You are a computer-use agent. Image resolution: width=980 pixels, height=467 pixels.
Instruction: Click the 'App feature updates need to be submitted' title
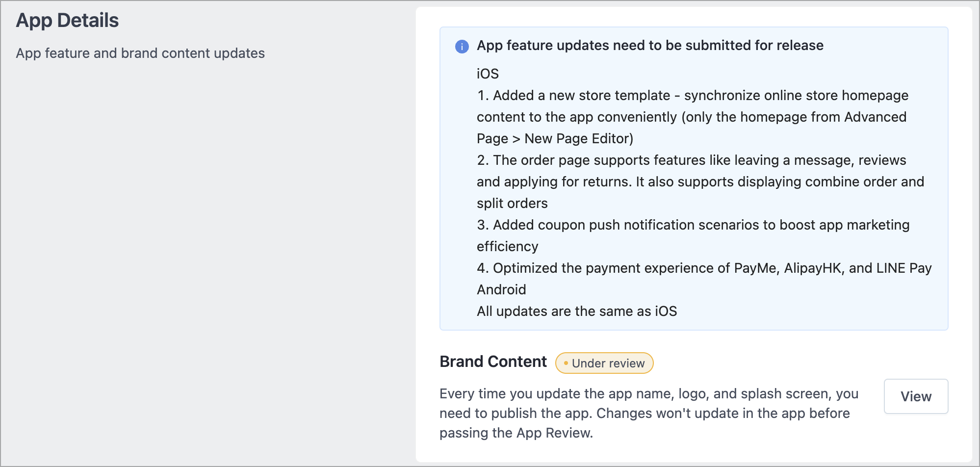click(650, 45)
